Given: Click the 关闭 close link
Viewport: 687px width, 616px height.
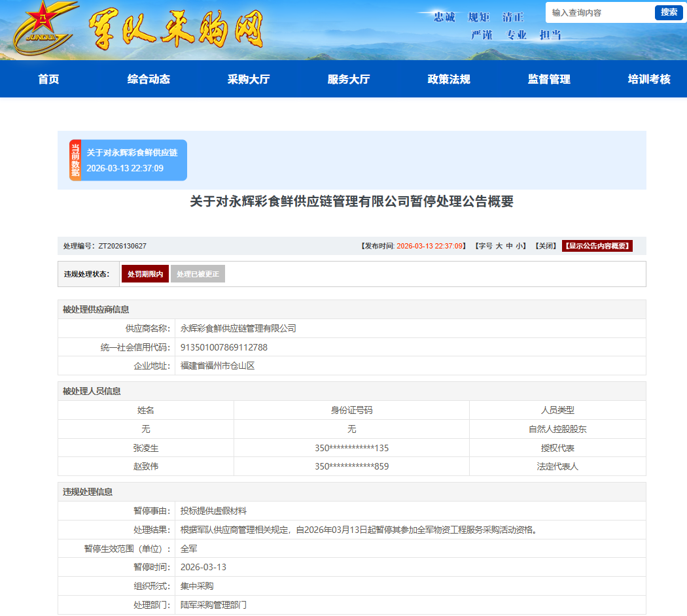Looking at the screenshot, I should coord(545,246).
